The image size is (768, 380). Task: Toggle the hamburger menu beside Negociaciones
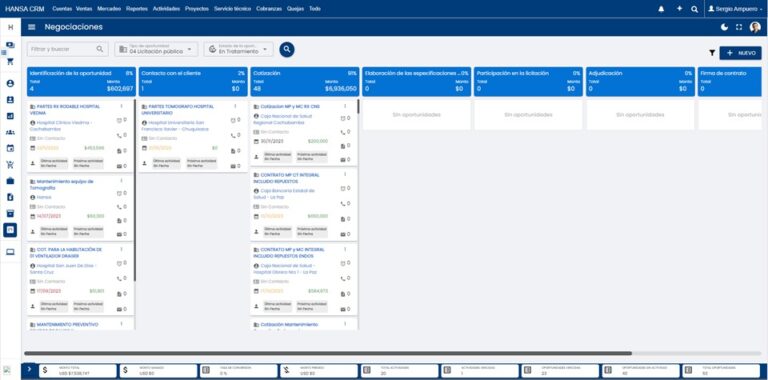tap(32, 27)
